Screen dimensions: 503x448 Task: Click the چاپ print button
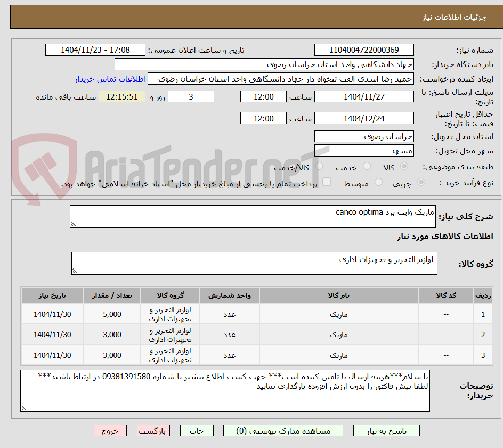(197, 430)
